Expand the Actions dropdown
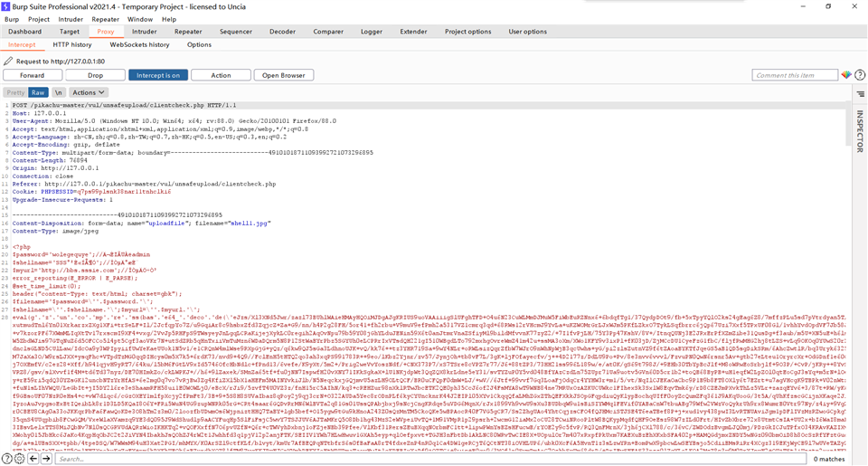Image resolution: width=868 pixels, height=466 pixels. point(88,92)
